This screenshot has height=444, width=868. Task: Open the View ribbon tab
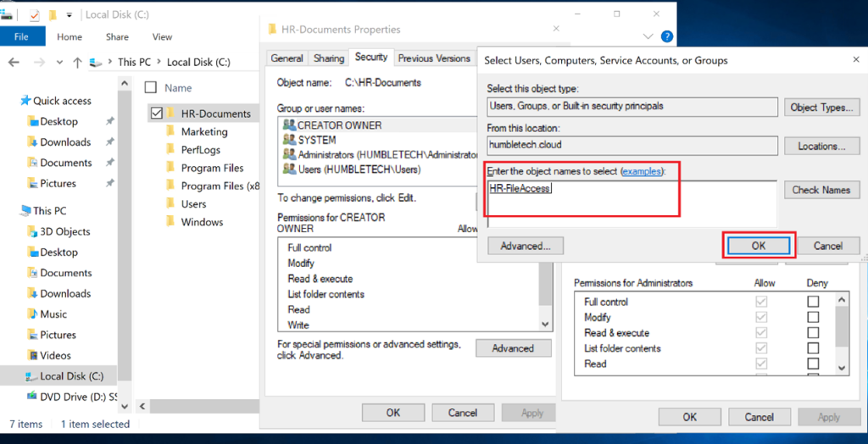click(162, 36)
